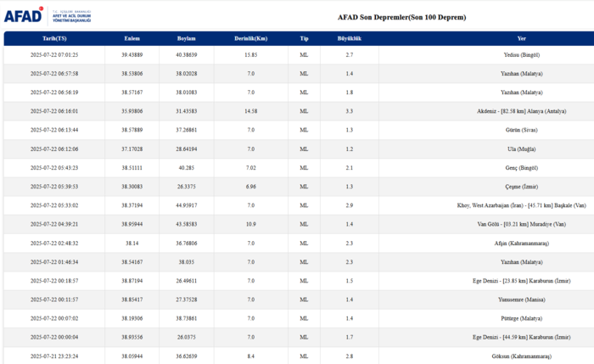The width and height of the screenshot is (594, 364).
Task: Select depth value 8.4
Action: pos(251,356)
